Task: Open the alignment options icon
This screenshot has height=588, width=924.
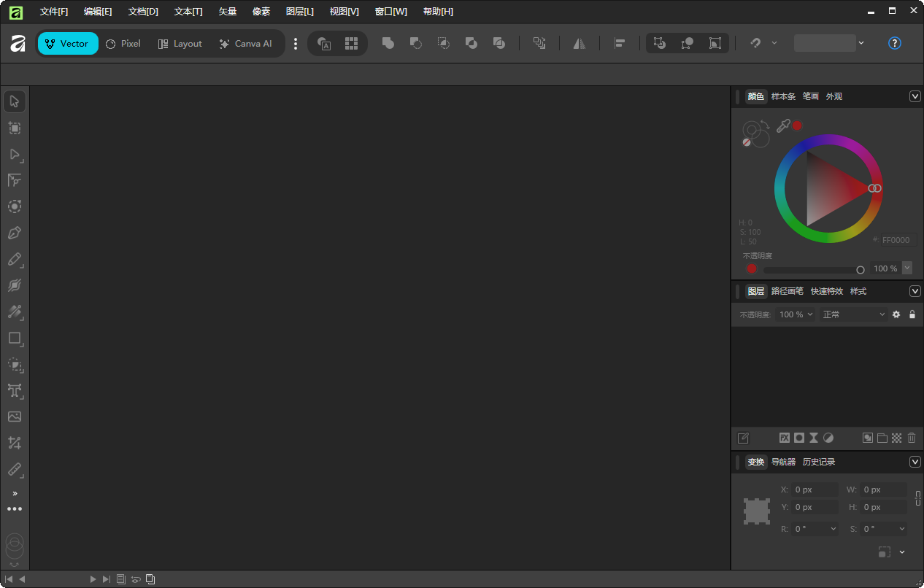Action: [620, 43]
